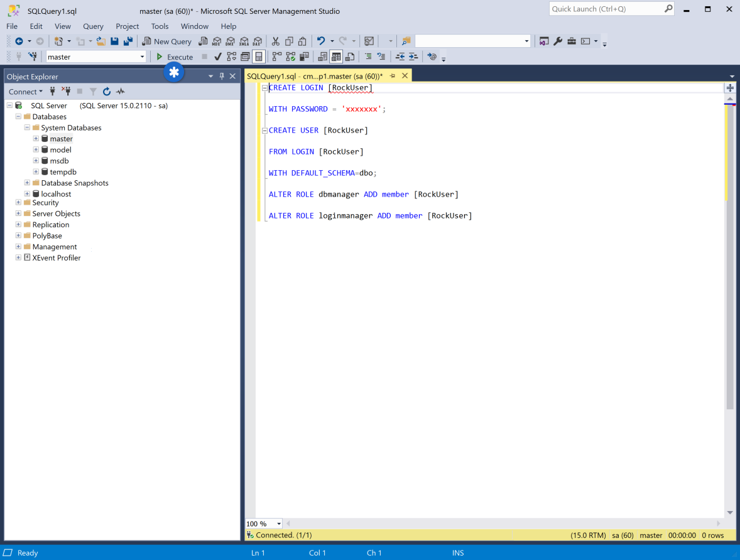The height and width of the screenshot is (560, 740).
Task: Click the Execute button
Action: pyautogui.click(x=175, y=57)
